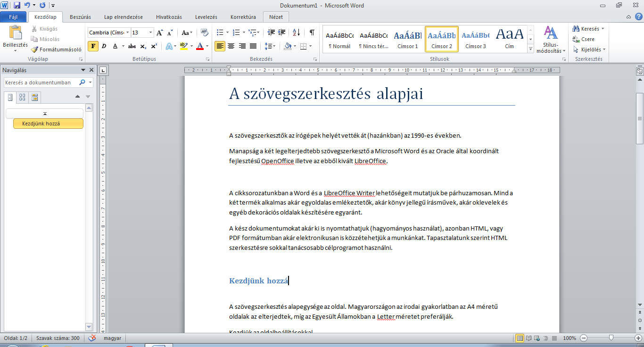644x347 pixels.
Task: Click the Save icon in quick access toolbar
Action: pyautogui.click(x=17, y=6)
